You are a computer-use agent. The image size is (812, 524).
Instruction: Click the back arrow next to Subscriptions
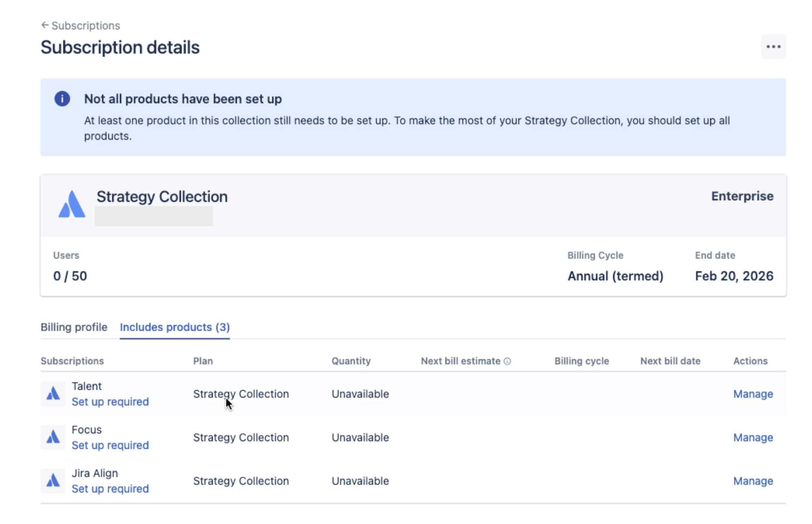tap(44, 25)
